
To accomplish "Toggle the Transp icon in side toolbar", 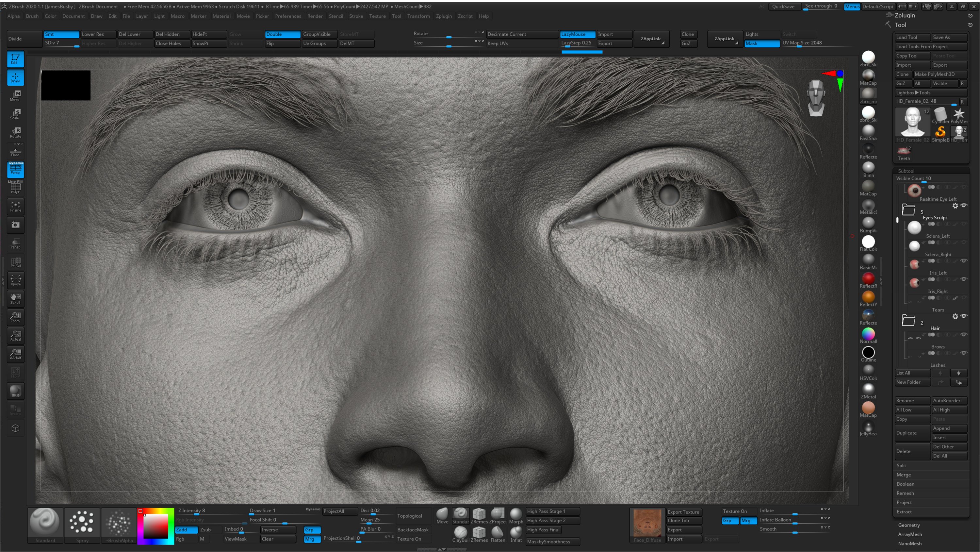I will 15,243.
